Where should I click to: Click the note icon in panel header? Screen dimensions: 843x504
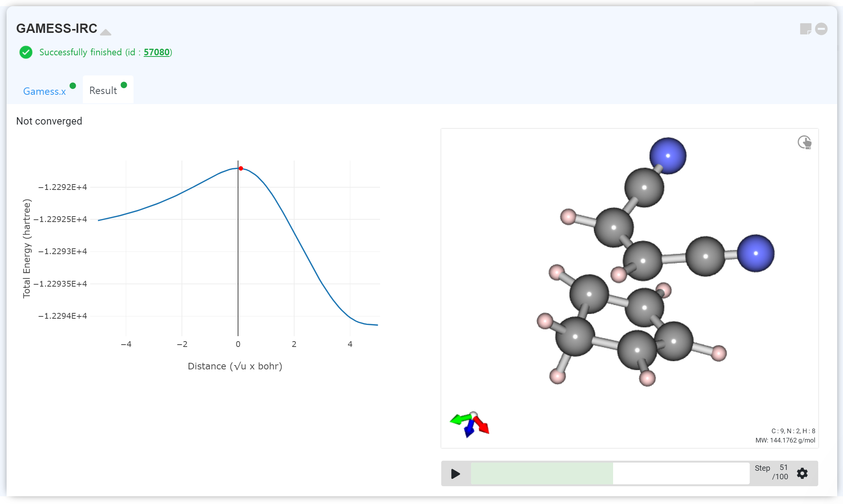pyautogui.click(x=805, y=29)
